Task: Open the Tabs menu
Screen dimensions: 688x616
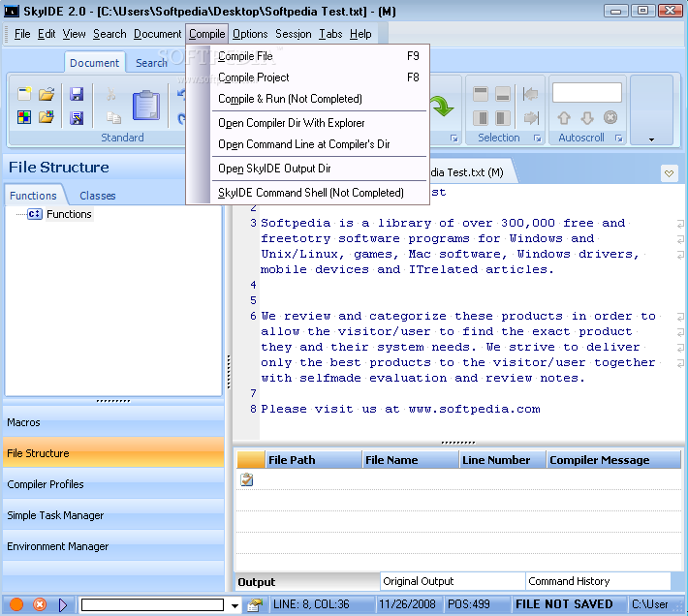Action: pos(330,34)
